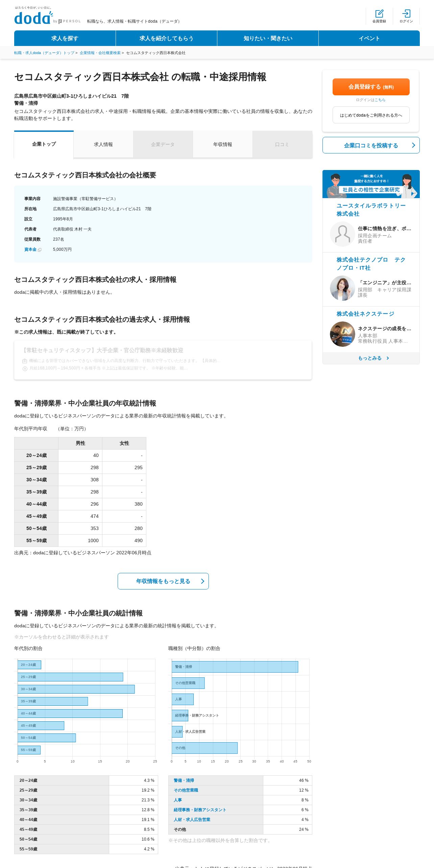The width and height of the screenshot is (434, 868).
Task: Click the 人材・求人広告営業 link
Action: coord(192,820)
